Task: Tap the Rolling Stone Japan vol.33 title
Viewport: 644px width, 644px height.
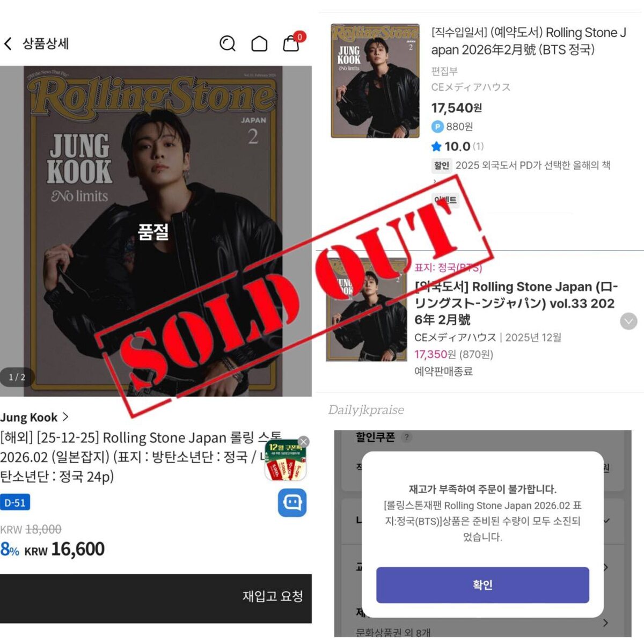Action: (x=516, y=303)
